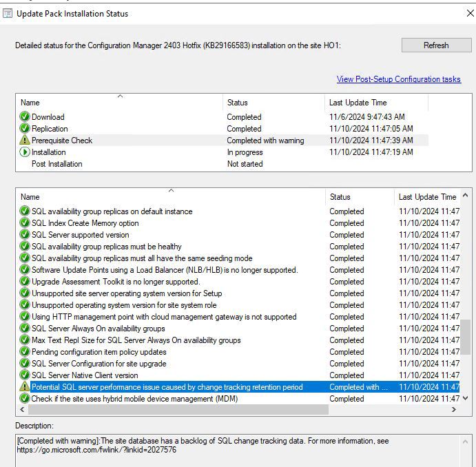The width and height of the screenshot is (476, 467).
Task: Click check icon for SQL Server Native Client version
Action: click(25, 375)
